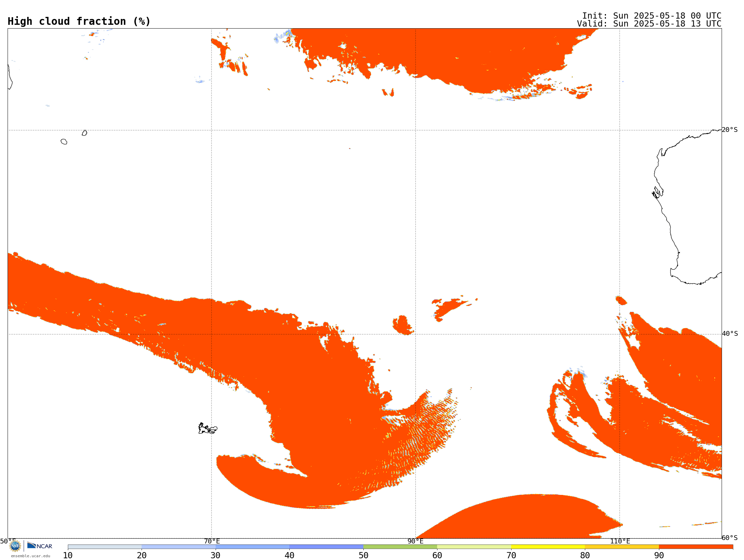Pick the 60-70 pale yellow-green colorbar swatch
The height and width of the screenshot is (560, 744).
(474, 547)
